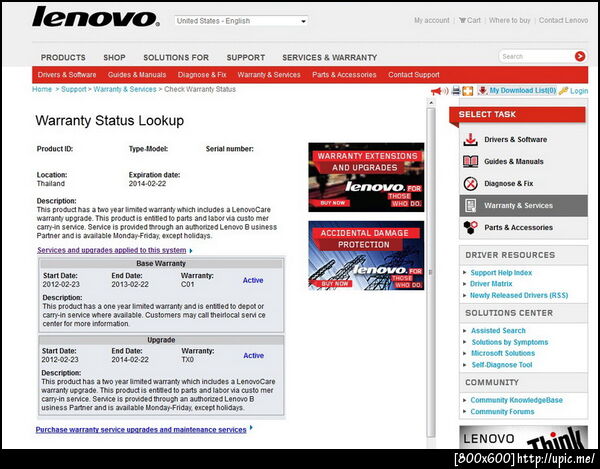The width and height of the screenshot is (600, 469).
Task: Click Warranty & Services document icon in Select Task
Action: pos(470,205)
